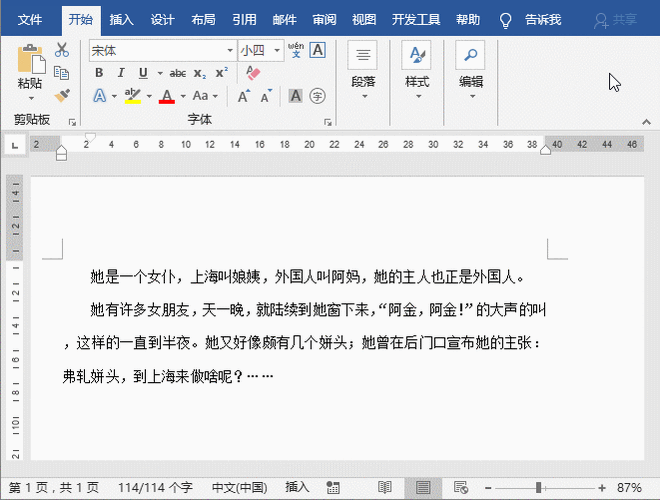This screenshot has width=660, height=500.
Task: Toggle strikethrough formatting
Action: (x=178, y=73)
